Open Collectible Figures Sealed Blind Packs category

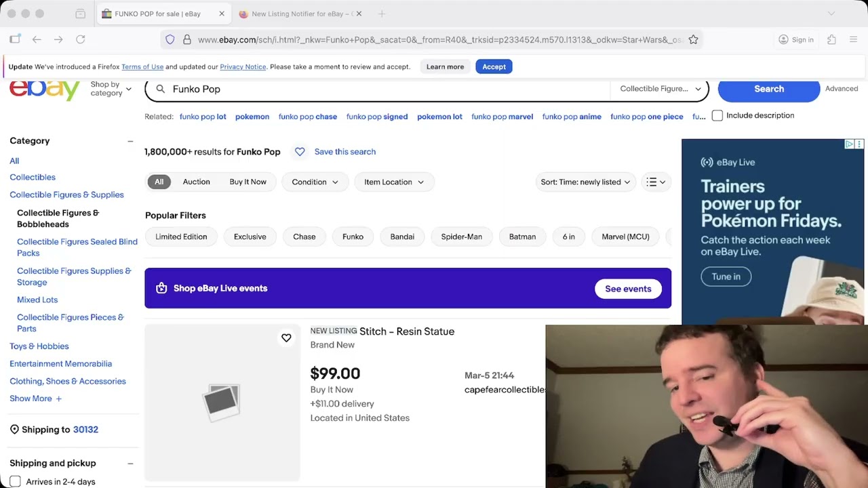coord(77,247)
